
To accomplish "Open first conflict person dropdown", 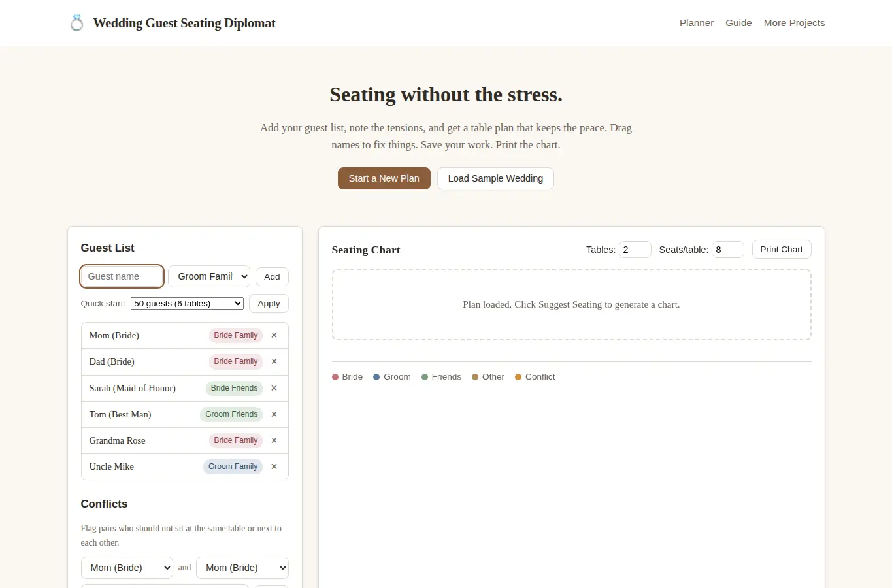I will 127,568.
